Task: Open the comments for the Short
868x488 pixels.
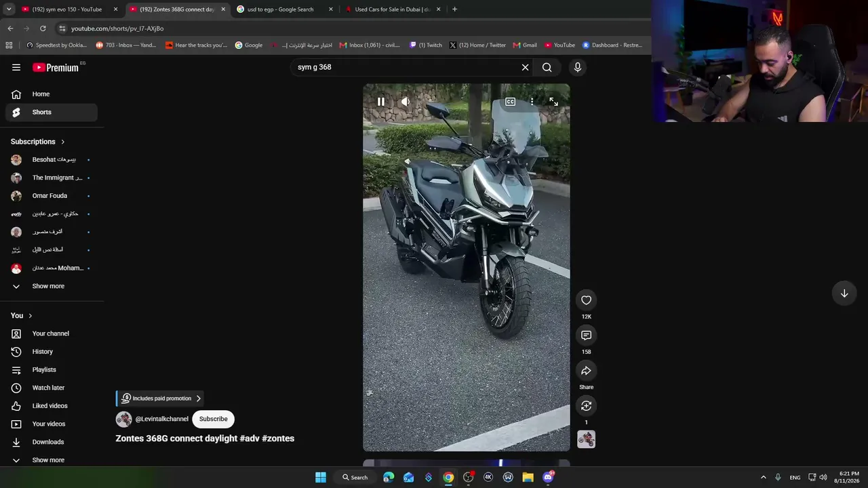Action: (587, 335)
